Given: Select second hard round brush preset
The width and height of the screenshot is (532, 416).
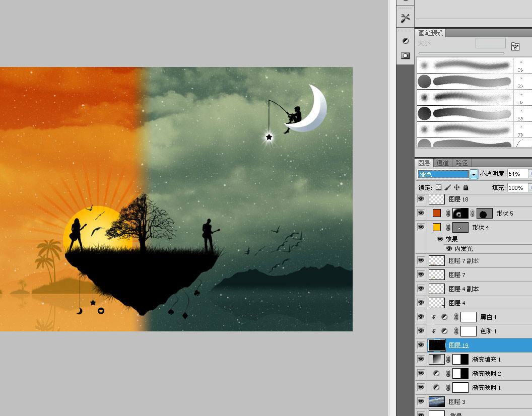Looking at the screenshot, I should (x=464, y=82).
